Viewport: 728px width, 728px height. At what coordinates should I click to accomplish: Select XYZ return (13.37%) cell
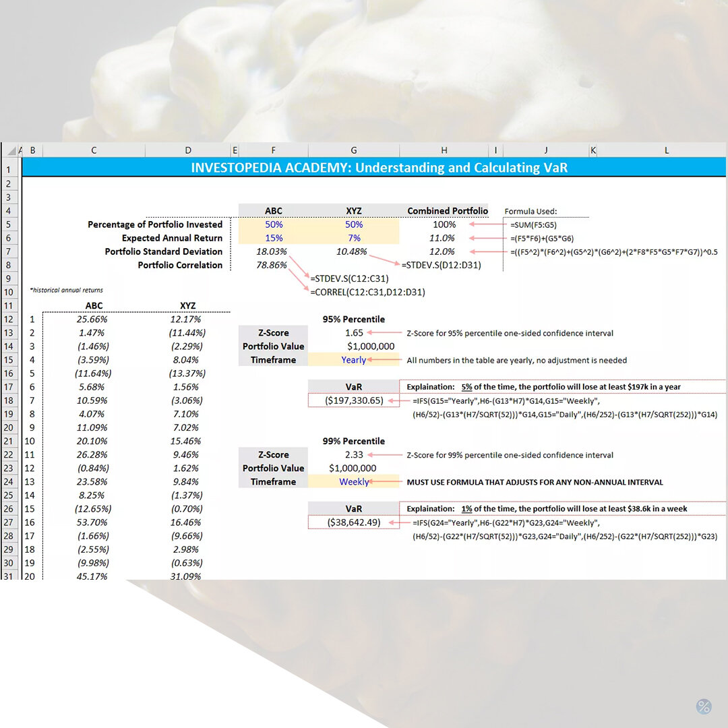(x=187, y=373)
